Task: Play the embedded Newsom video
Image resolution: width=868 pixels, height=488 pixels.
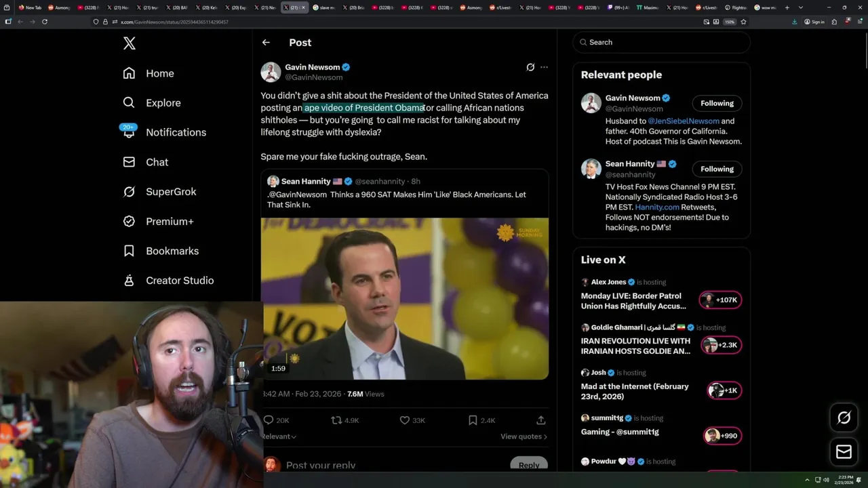Action: [404, 298]
